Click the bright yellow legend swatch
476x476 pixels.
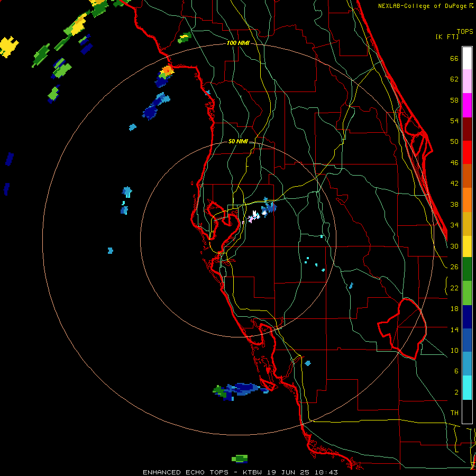467,246
